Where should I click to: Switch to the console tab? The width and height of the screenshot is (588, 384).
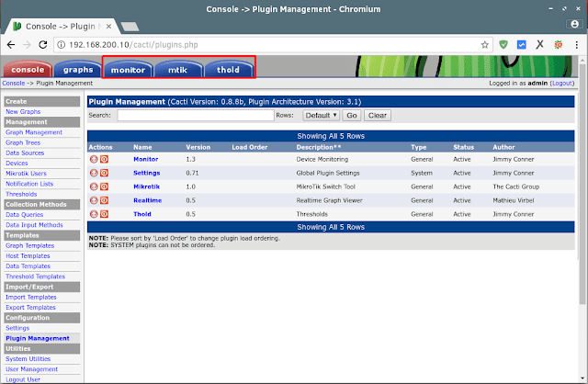(28, 70)
